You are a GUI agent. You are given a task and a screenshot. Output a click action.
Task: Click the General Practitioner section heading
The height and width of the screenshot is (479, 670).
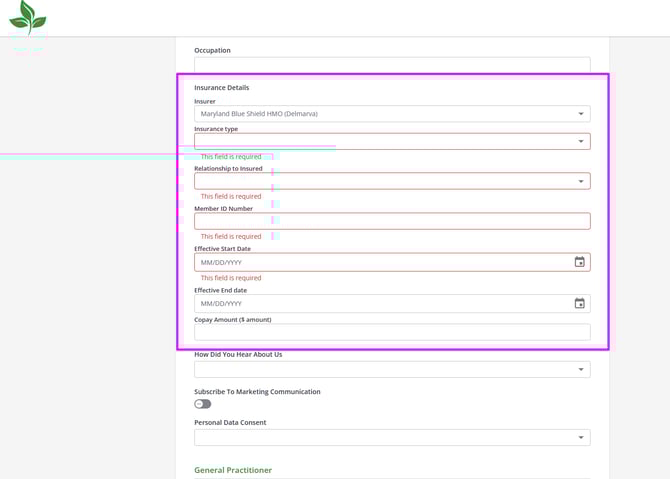tap(233, 470)
